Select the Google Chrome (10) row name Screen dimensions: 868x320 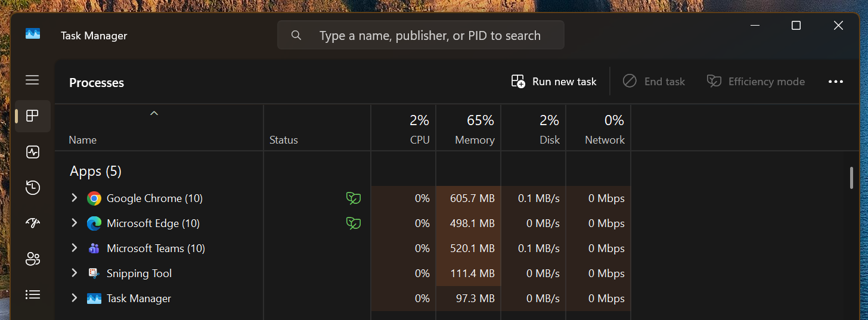point(154,198)
